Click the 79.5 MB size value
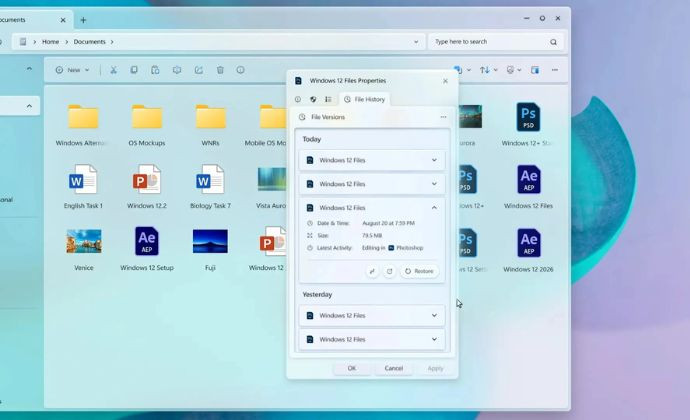This screenshot has height=420, width=690. coord(372,236)
